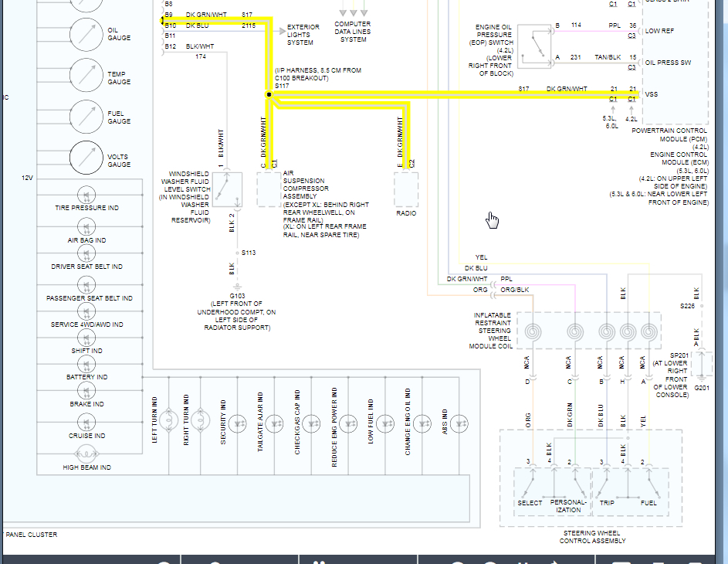Click the Fuel Gauge dial symbol
728x564 pixels.
click(86, 117)
